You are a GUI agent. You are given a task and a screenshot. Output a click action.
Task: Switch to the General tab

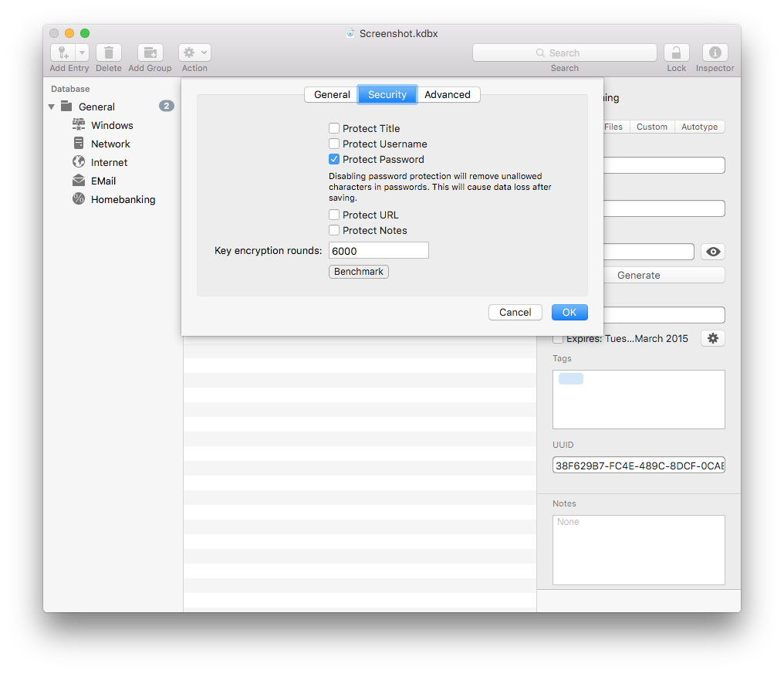pos(332,94)
